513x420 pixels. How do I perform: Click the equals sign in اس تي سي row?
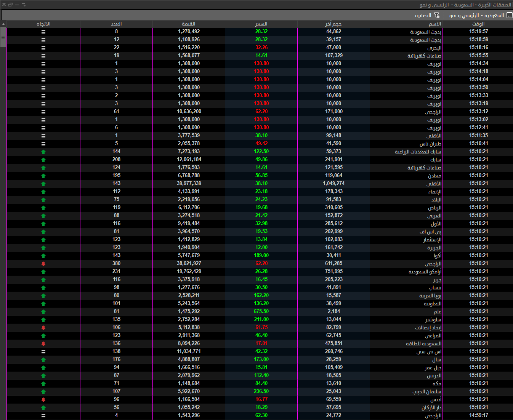click(x=43, y=351)
